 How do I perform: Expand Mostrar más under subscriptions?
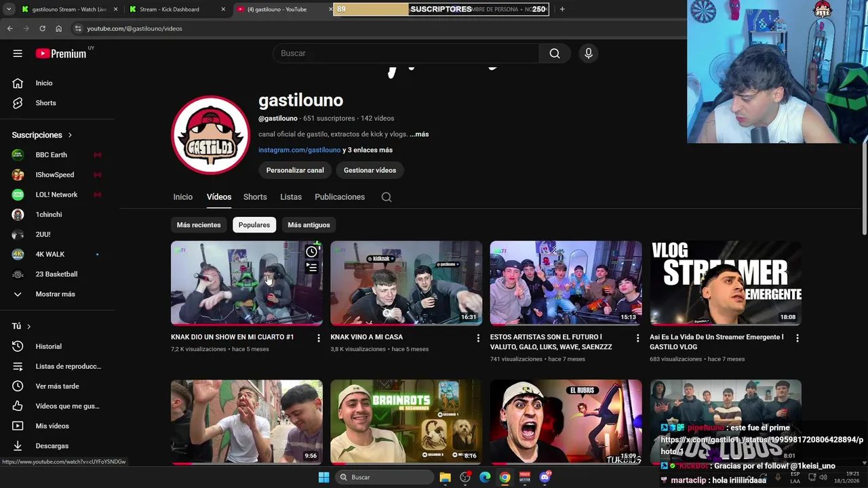pyautogui.click(x=55, y=294)
